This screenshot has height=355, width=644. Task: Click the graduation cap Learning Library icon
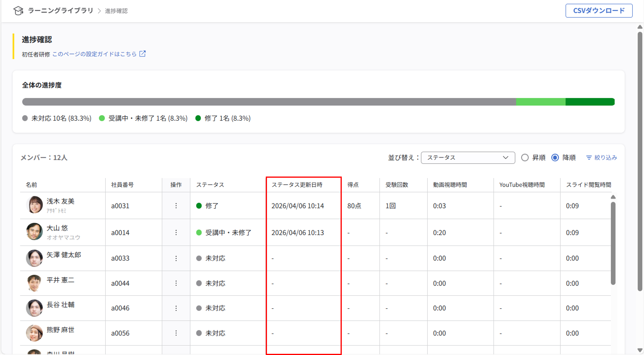[x=18, y=11]
